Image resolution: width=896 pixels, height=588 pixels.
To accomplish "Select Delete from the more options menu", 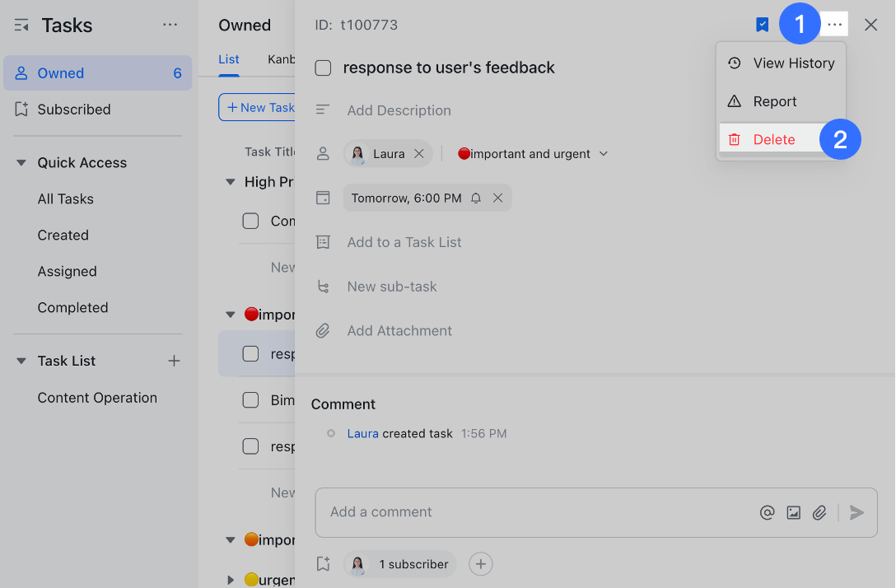I will [774, 138].
